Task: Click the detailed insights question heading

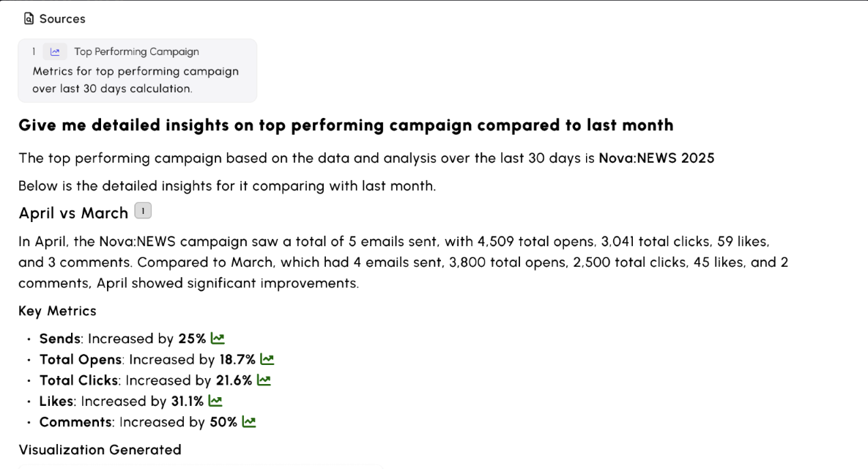Action: pyautogui.click(x=346, y=125)
